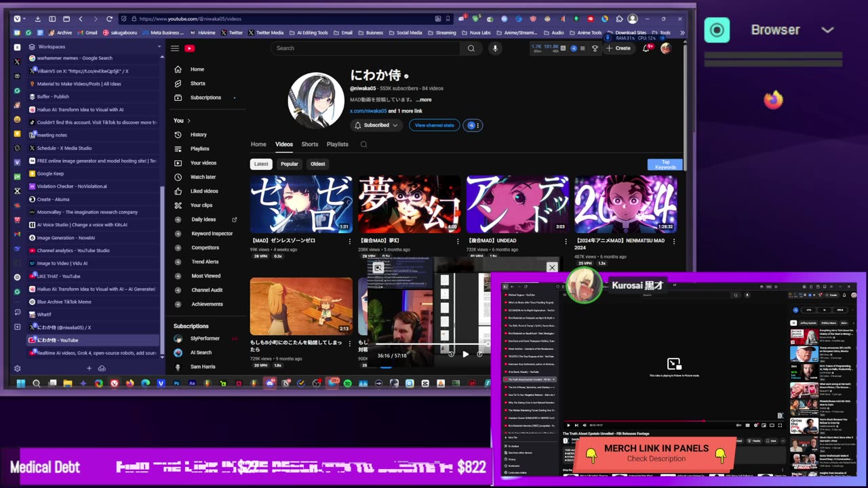Screen dimensions: 868x488
Task: Switch to the channel Playlists tab
Action: (338, 144)
